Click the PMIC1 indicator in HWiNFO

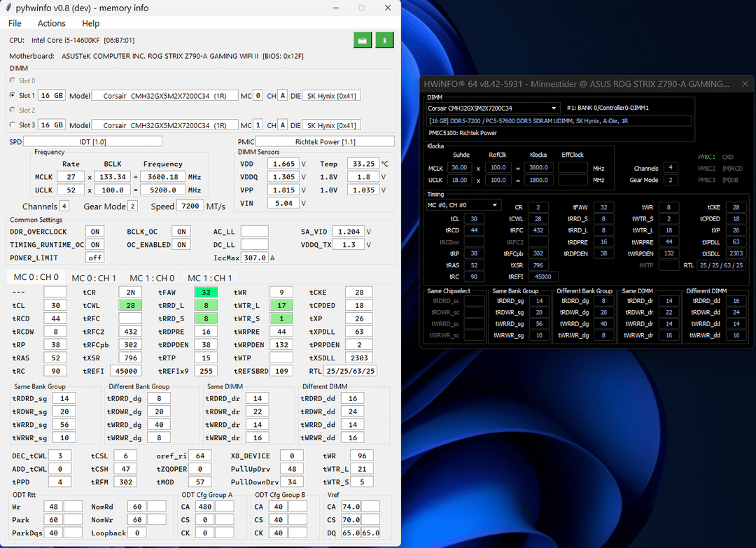(706, 157)
